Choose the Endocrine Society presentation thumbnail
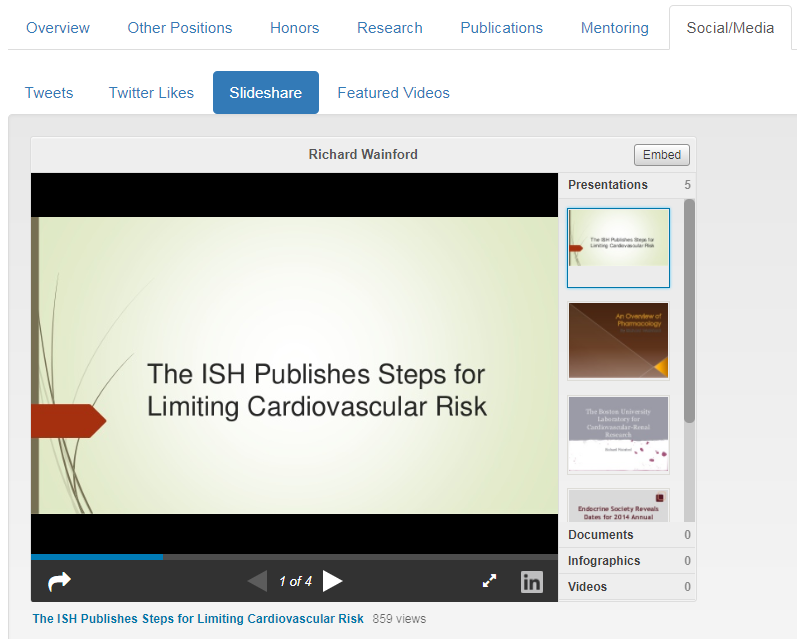 point(618,505)
